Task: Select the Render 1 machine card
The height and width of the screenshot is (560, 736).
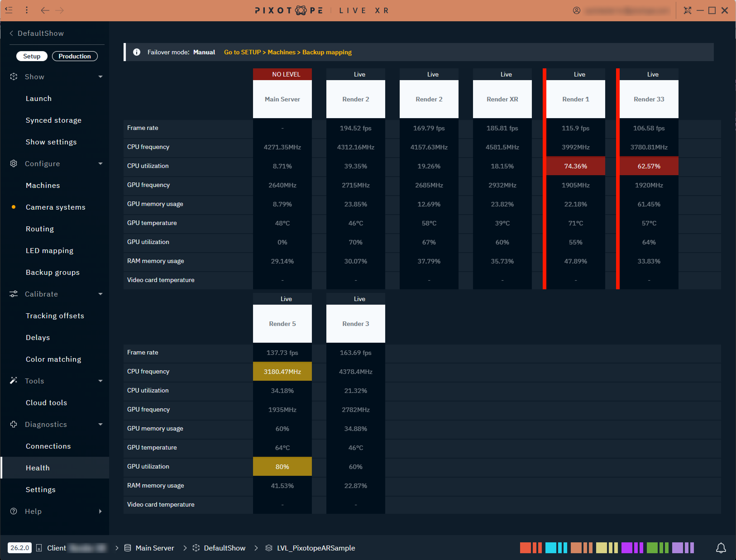Action: [576, 99]
